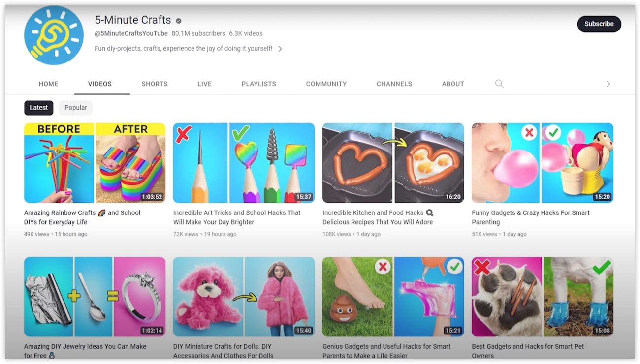Screen dimensions: 640x364
Task: Click the 108K views 1 day ago text
Action: pos(352,234)
